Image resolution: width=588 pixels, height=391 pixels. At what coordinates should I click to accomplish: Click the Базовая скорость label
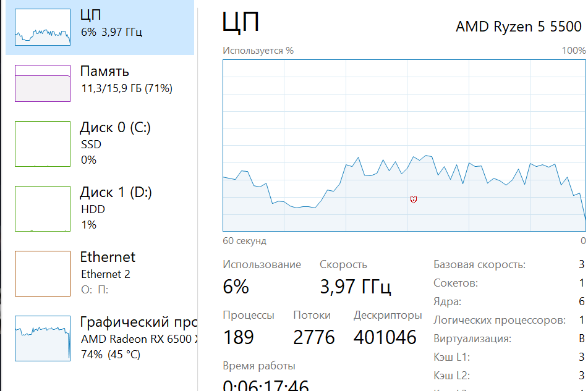tap(479, 264)
